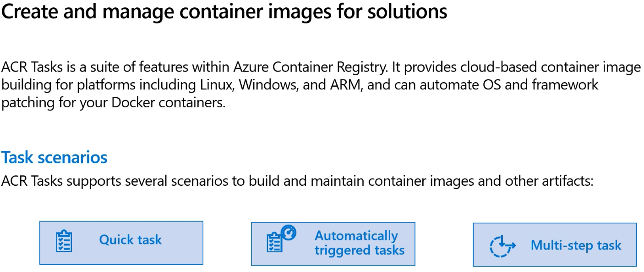Select the Quick task label
644x272 pixels.
click(x=131, y=240)
